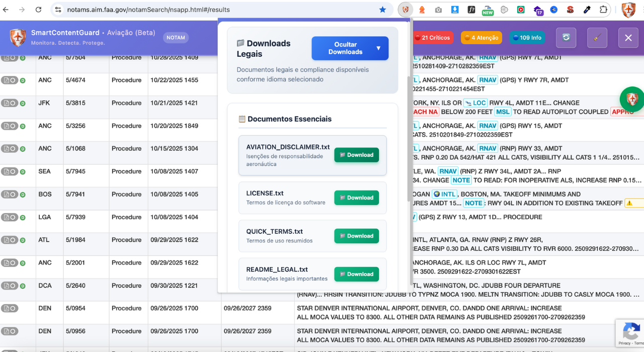Toggle the PDF selector on ATL 5/1984 row
The width and height of the screenshot is (644, 352).
(x=10, y=240)
